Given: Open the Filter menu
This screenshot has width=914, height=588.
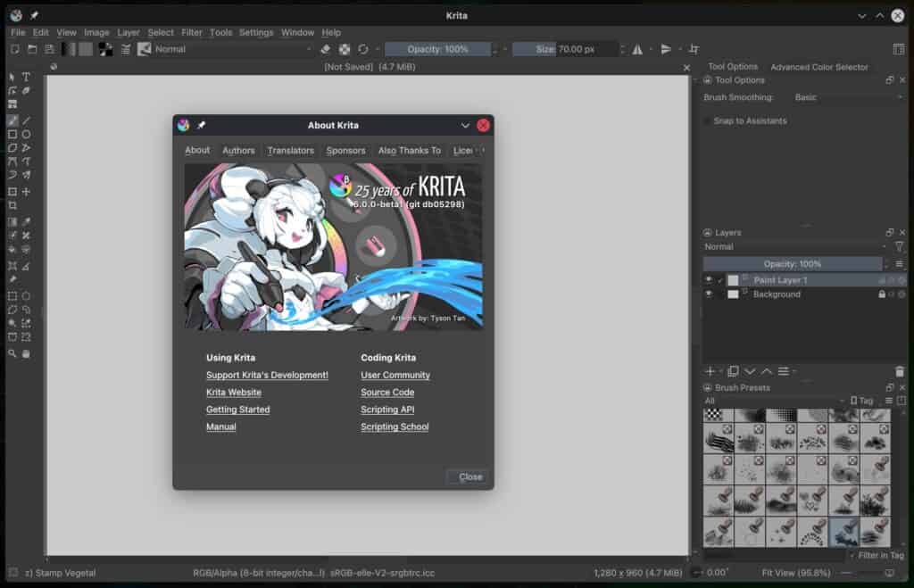Looking at the screenshot, I should click(x=191, y=32).
